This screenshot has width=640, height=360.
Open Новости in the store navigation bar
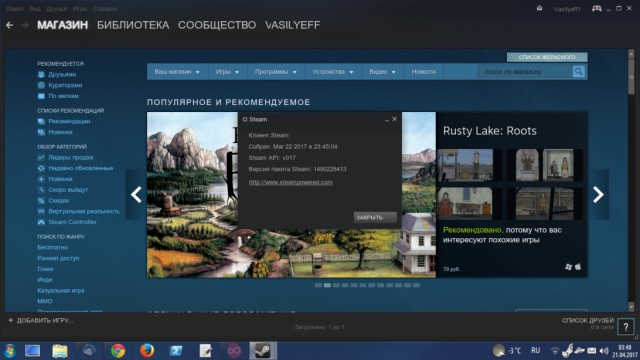(424, 72)
